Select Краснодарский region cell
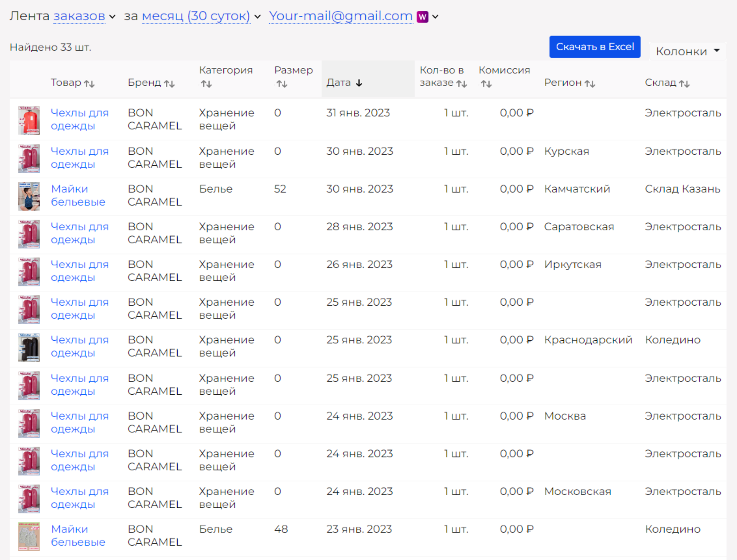Image resolution: width=737 pixels, height=560 pixels. [588, 340]
